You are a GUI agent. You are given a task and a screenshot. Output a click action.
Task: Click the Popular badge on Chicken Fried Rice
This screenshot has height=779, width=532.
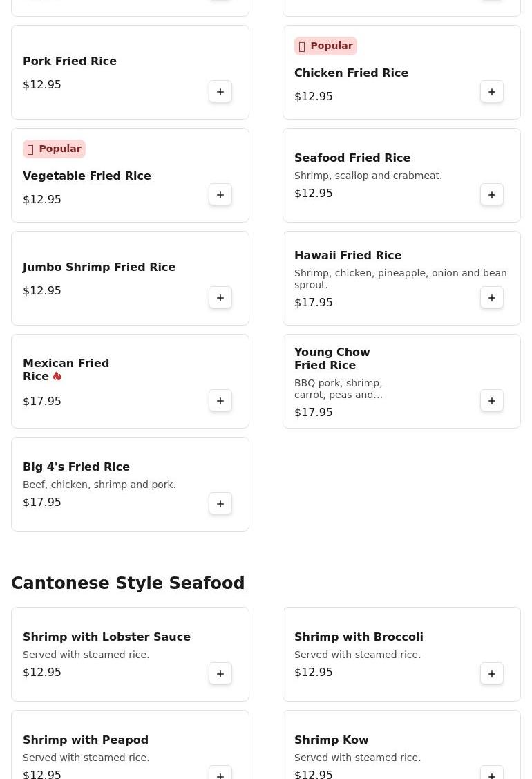pos(325,46)
